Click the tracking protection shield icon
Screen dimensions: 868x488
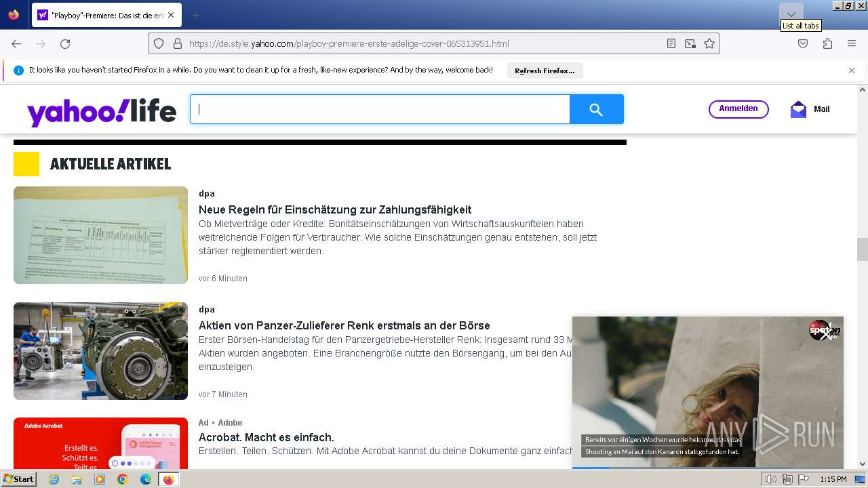(159, 43)
